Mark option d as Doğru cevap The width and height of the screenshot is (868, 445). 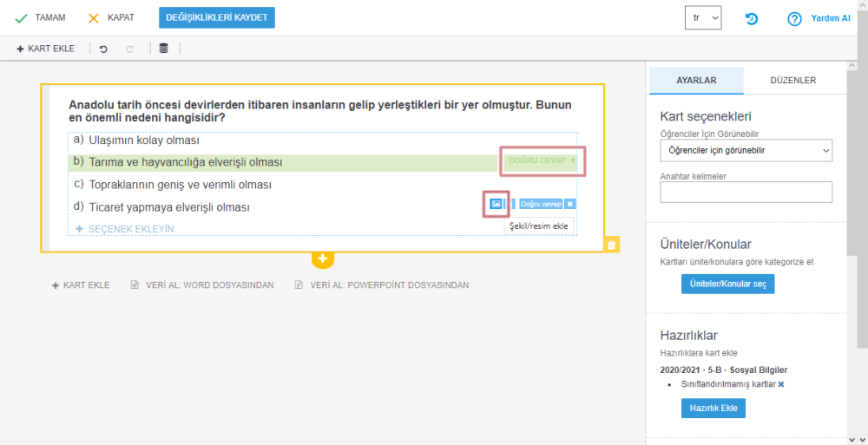540,204
